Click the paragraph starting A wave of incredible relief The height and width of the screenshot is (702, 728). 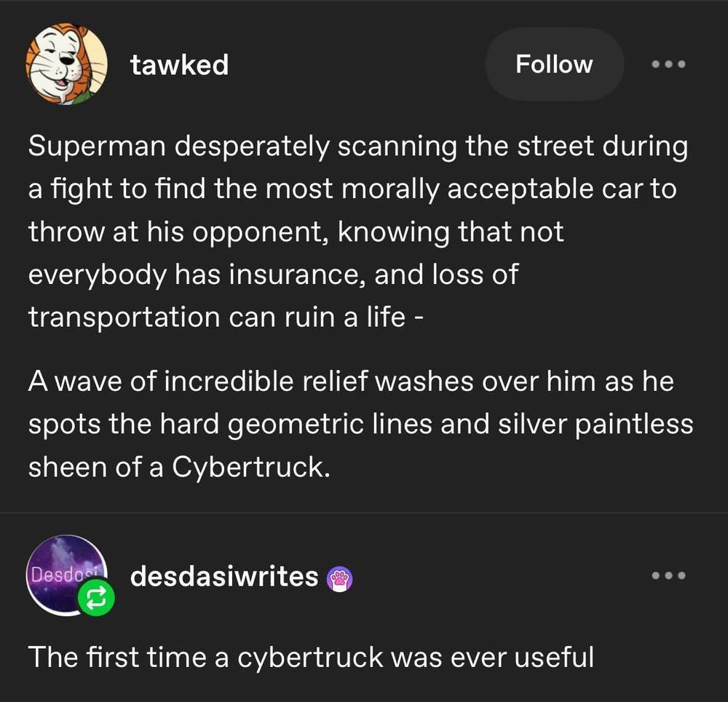tap(360, 424)
